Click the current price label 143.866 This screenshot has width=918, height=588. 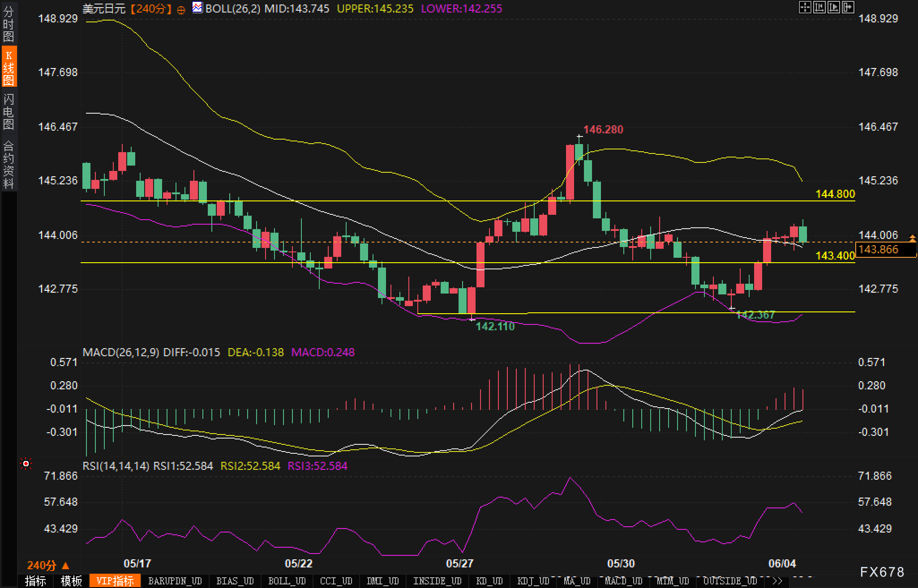tap(879, 249)
